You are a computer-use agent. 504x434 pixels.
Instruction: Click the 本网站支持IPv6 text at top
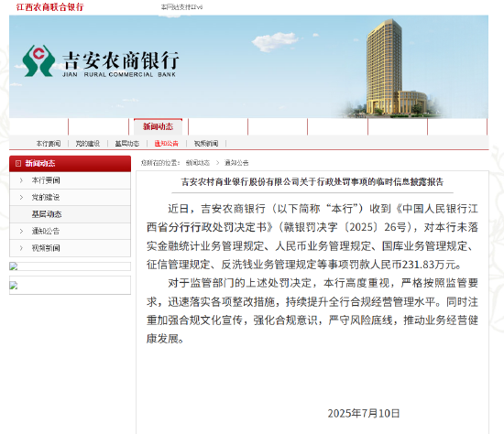pos(182,7)
